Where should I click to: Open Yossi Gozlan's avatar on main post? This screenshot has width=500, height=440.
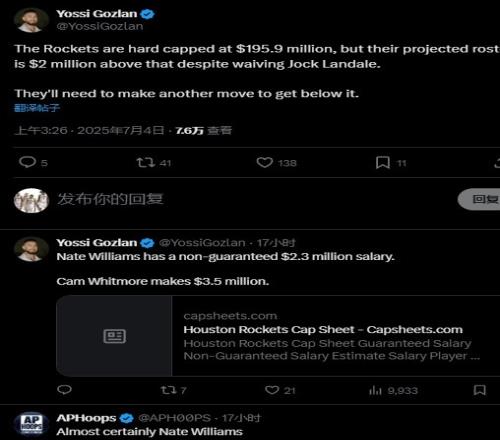[31, 20]
